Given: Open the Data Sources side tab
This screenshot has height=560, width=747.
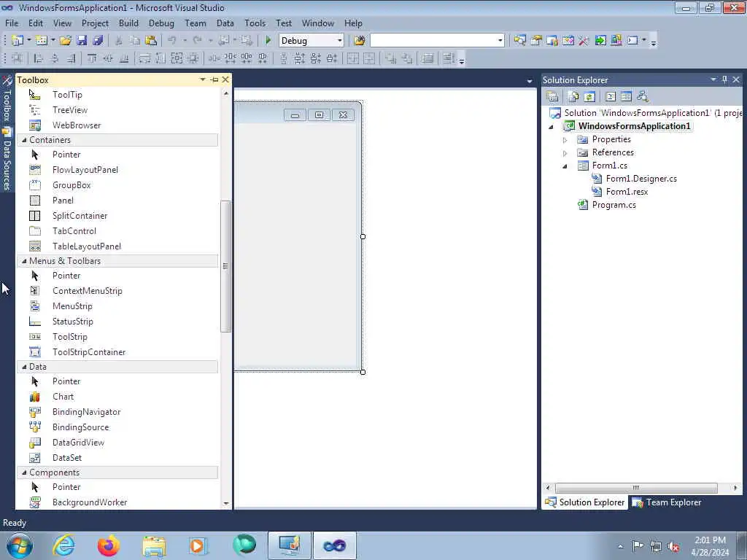Looking at the screenshot, I should (7, 160).
